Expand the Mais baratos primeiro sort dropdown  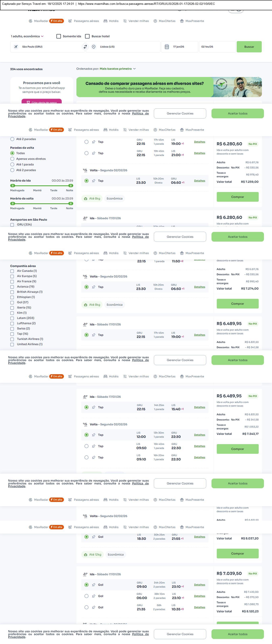118,69
